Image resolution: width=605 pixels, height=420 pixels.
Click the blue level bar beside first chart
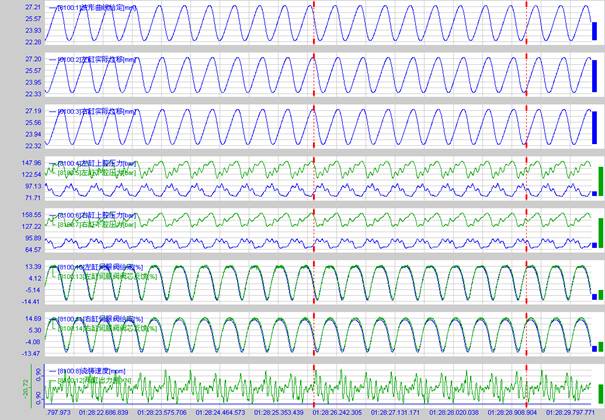593,38
